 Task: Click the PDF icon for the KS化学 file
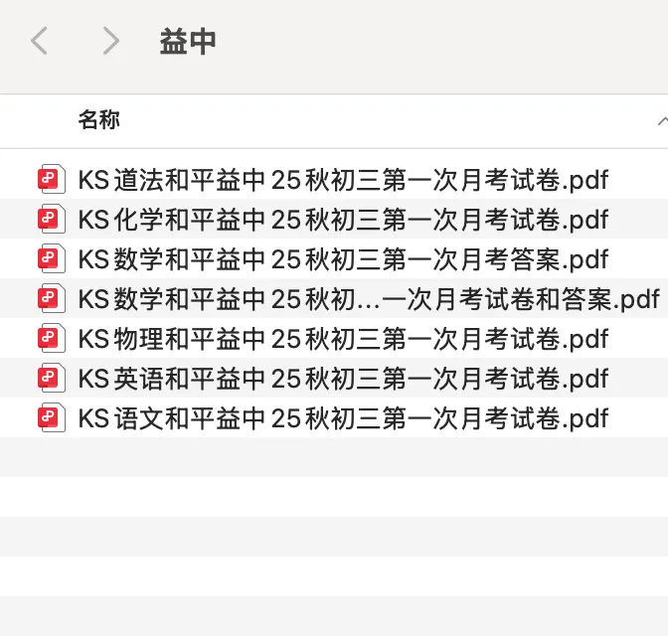52,219
